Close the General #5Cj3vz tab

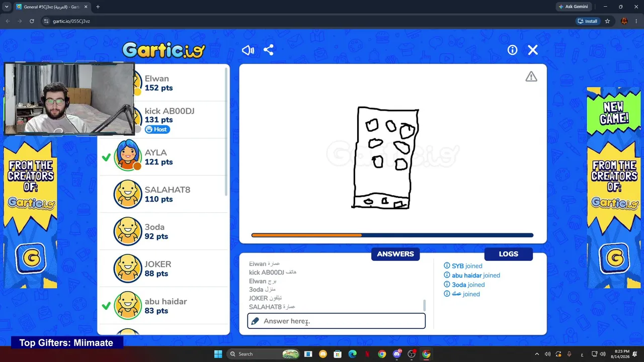point(86,7)
